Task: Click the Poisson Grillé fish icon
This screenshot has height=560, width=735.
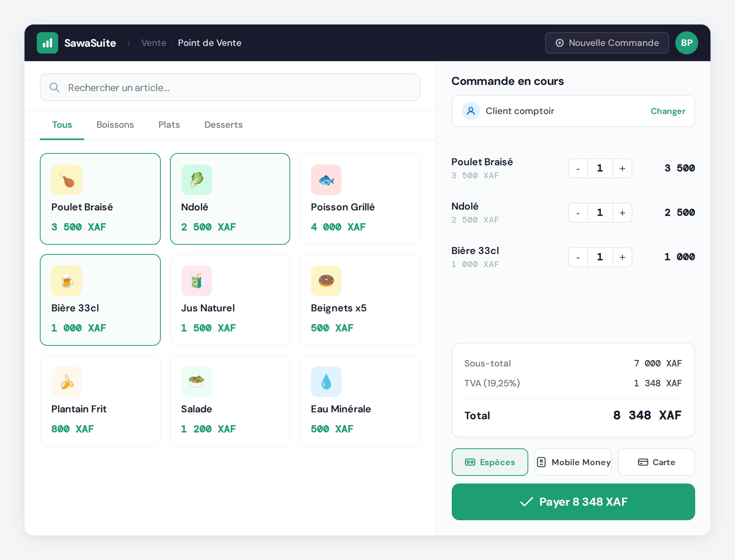Action: click(326, 180)
